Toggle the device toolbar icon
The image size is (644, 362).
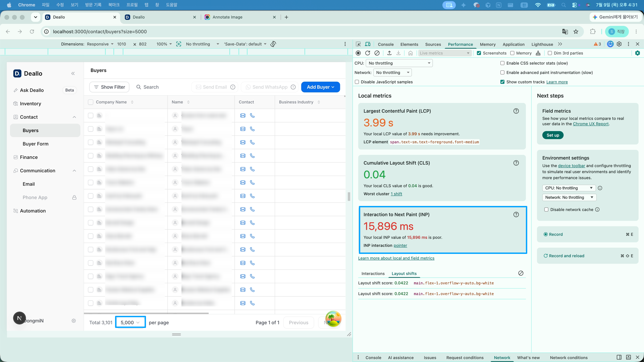pos(368,44)
